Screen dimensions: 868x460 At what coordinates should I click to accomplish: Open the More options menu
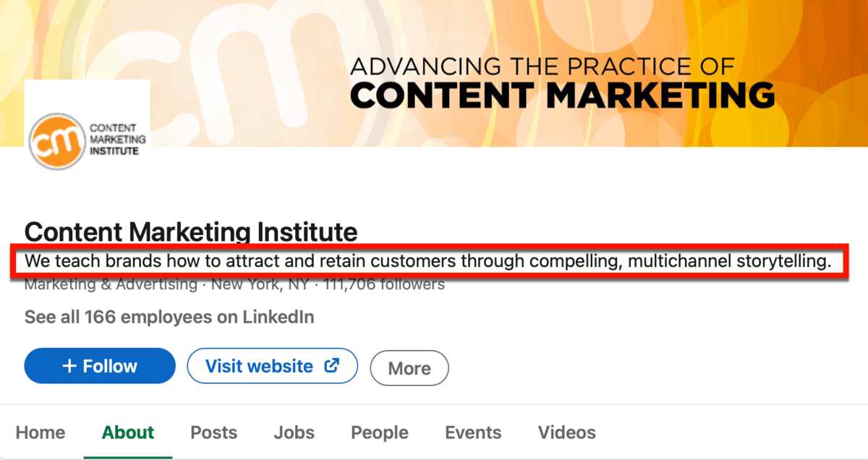tap(409, 368)
